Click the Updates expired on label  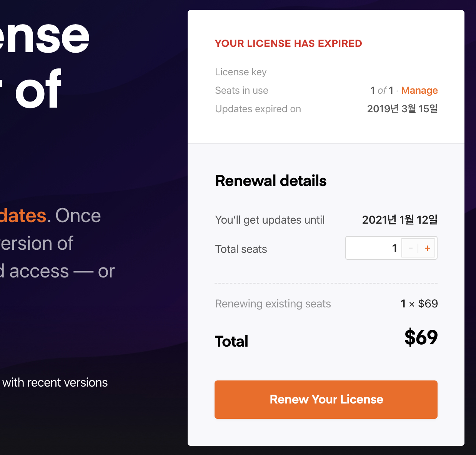tap(258, 109)
